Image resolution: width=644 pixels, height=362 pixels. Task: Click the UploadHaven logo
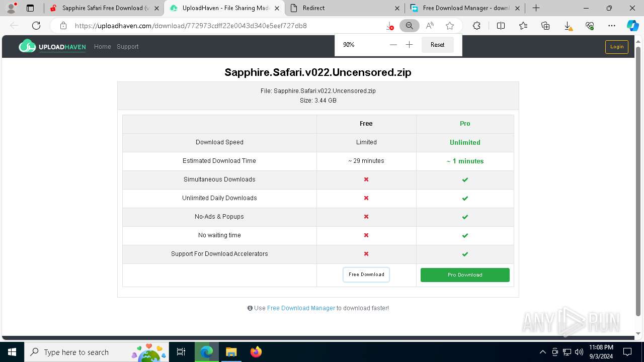(x=52, y=46)
